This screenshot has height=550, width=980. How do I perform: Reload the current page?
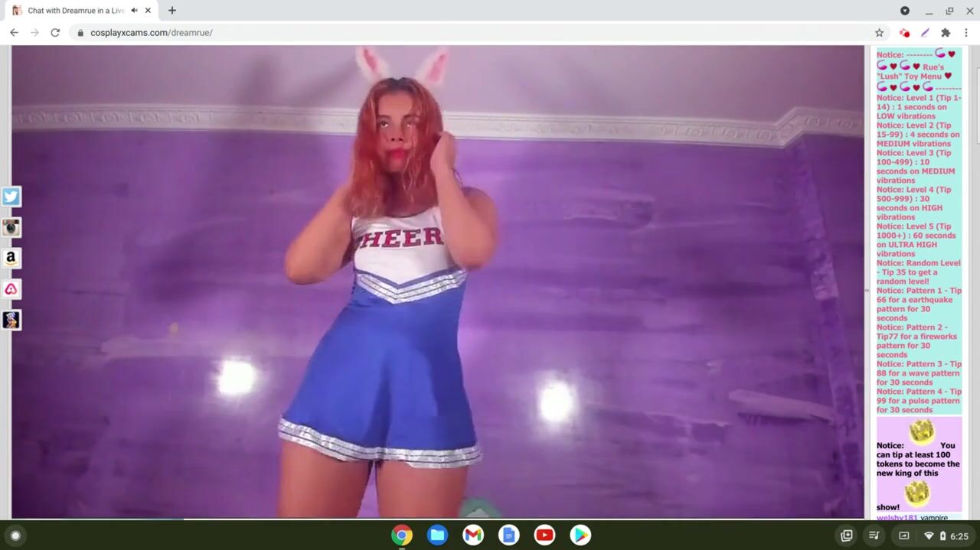(x=55, y=33)
